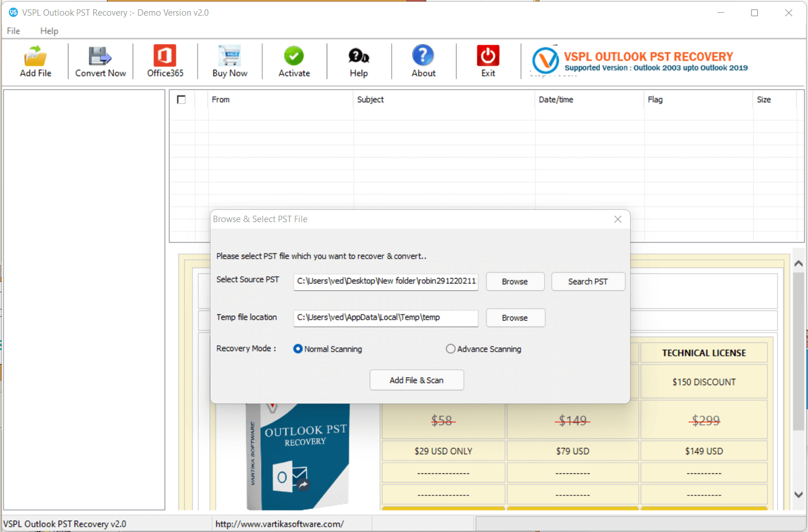Screen dimensions: 808x532
Task: Open the Help menu
Action: pos(49,31)
